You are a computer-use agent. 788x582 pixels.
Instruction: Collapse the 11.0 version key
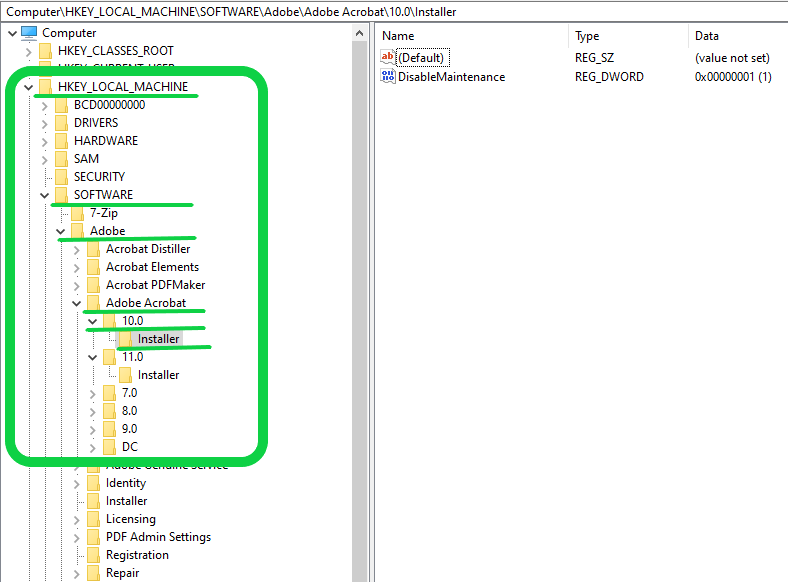pyautogui.click(x=93, y=357)
